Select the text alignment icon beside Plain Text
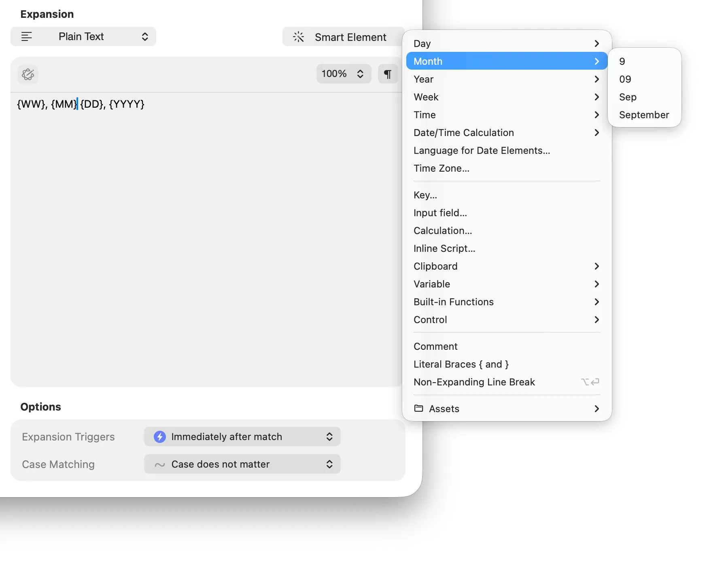The width and height of the screenshot is (728, 568). point(27,36)
